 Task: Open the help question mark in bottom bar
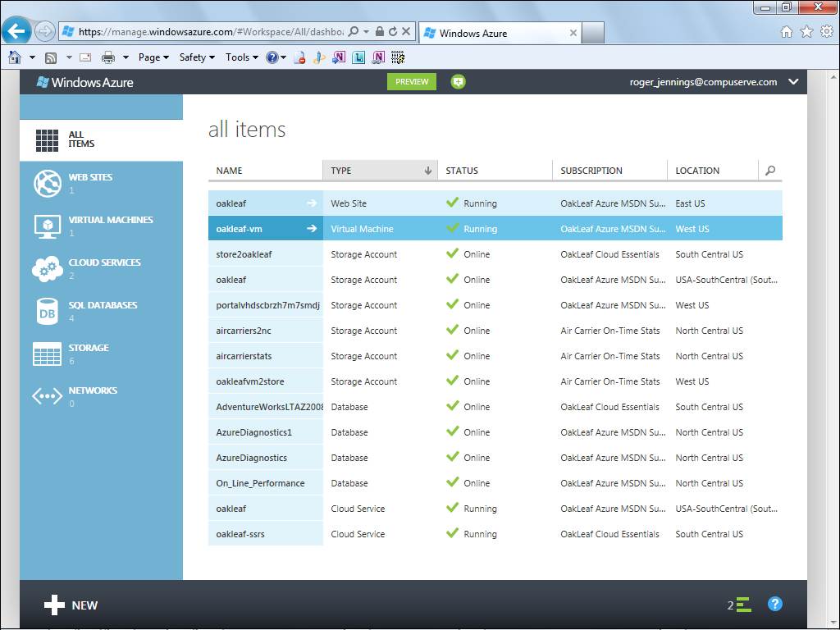click(x=774, y=605)
